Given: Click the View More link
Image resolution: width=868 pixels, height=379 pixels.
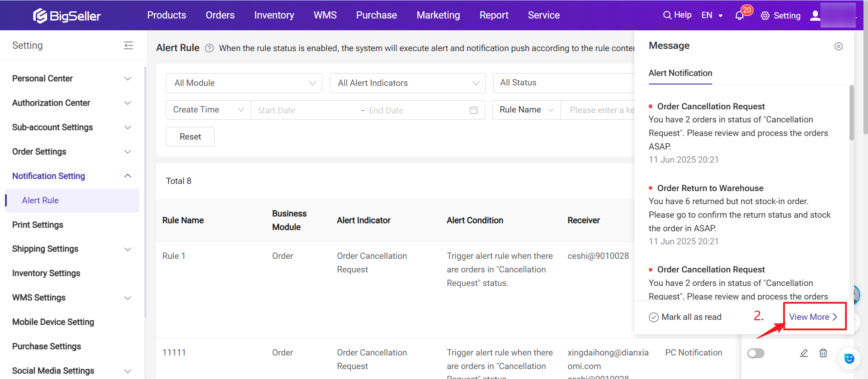Looking at the screenshot, I should (x=813, y=317).
